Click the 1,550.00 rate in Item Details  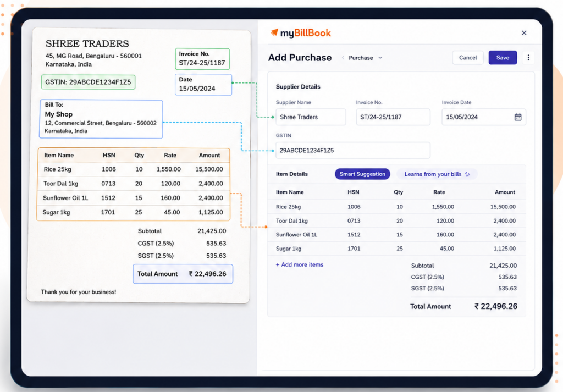click(443, 207)
